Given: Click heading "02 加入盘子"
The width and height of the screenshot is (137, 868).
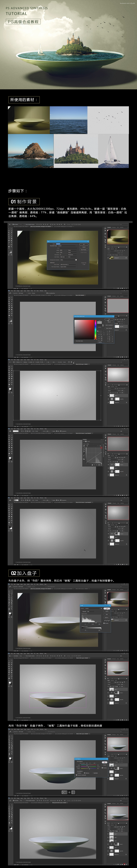Looking at the screenshot, I should pos(24,573).
